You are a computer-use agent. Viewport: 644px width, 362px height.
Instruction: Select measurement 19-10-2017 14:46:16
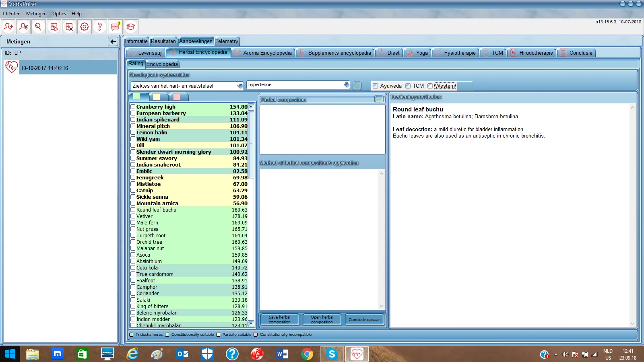[x=44, y=68]
